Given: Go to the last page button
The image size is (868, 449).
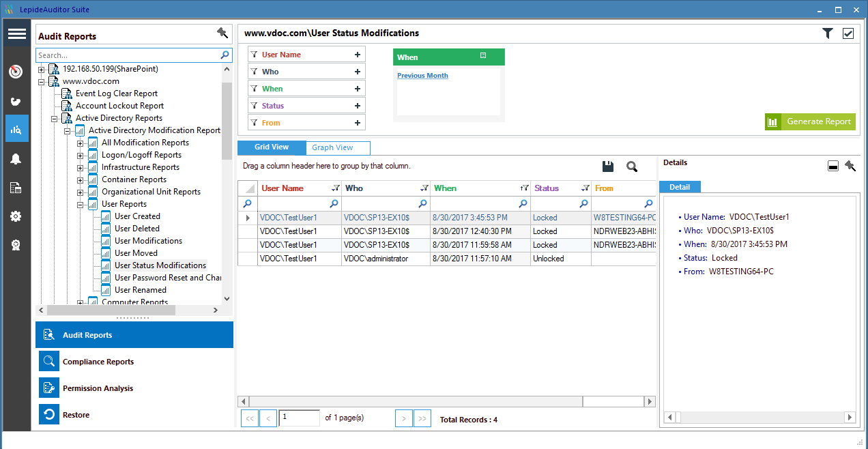Looking at the screenshot, I should [x=422, y=418].
